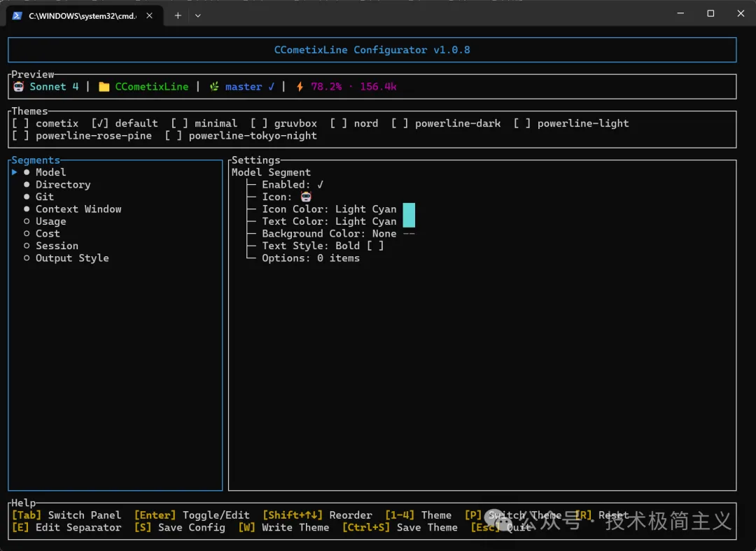
Task: Click the Text Style: Bold label
Action: (311, 246)
